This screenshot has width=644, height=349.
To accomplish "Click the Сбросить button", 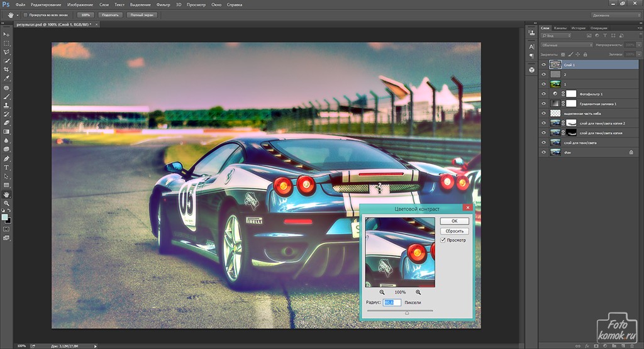I will 454,231.
